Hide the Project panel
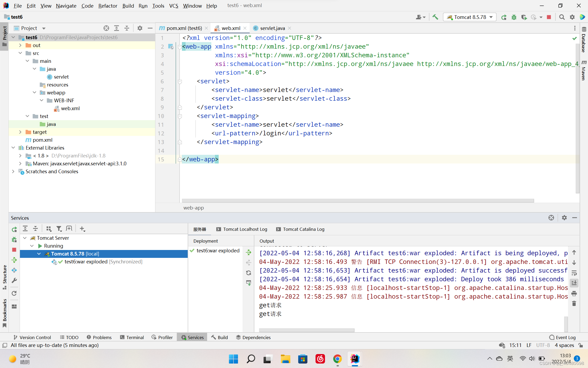 pyautogui.click(x=150, y=28)
